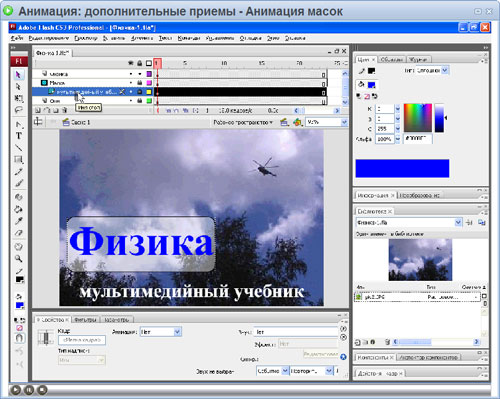This screenshot has width=500, height=399.
Task: Click the color spectrum picker in Color panel
Action: coord(418,118)
